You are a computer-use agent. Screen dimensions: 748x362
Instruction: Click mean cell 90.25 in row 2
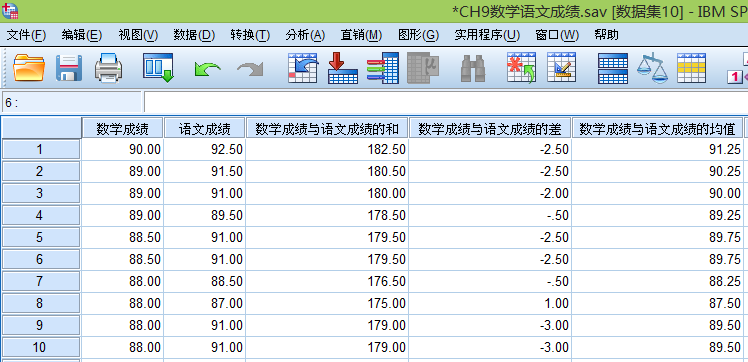pos(657,172)
